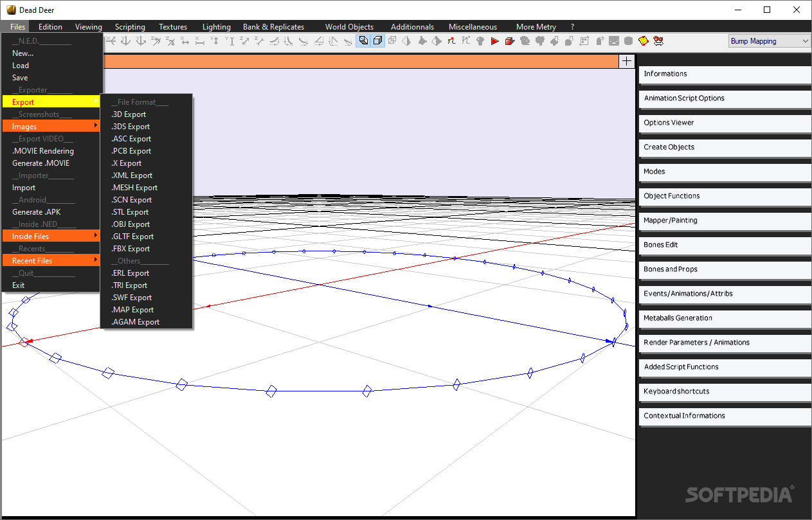Expand the Bones Edit panel

point(725,245)
